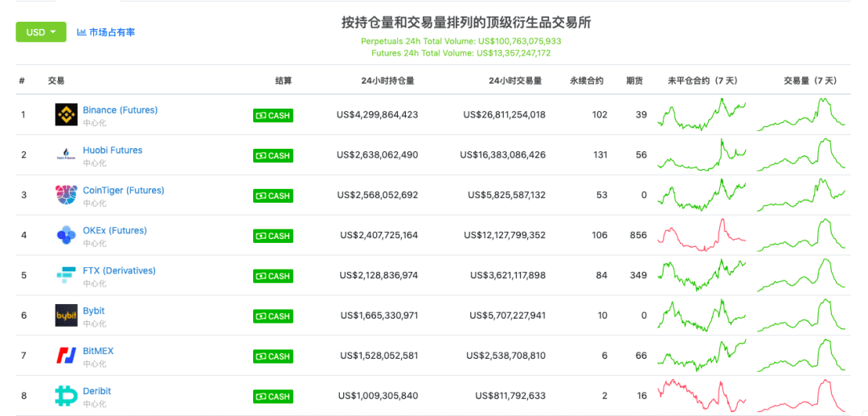Click the Deribit logo icon
Screen dimensions: 868x416
point(67,396)
